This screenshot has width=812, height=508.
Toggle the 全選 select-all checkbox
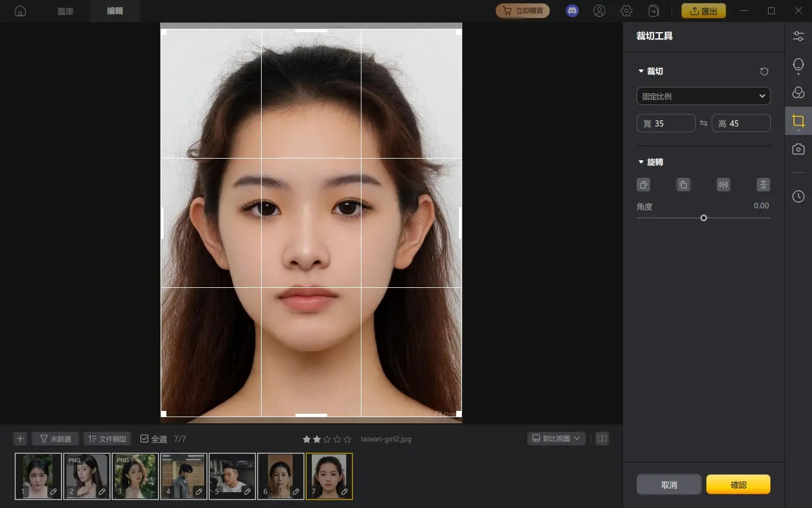coord(145,439)
